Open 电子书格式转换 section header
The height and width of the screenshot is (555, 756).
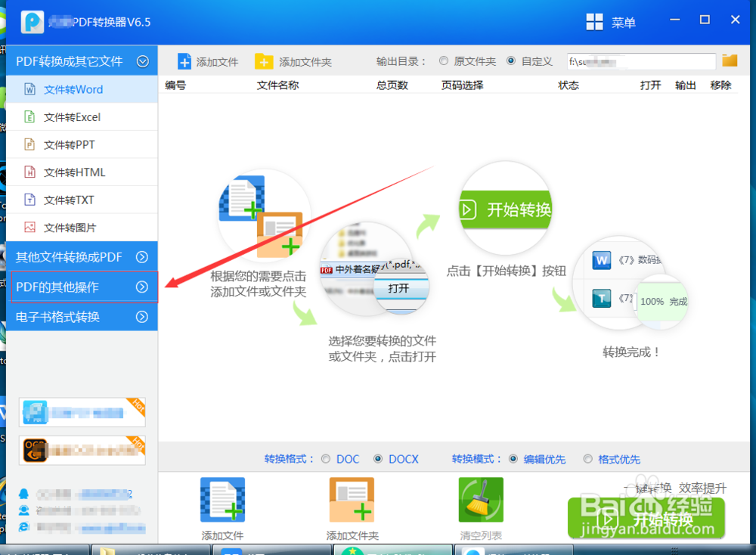point(82,317)
